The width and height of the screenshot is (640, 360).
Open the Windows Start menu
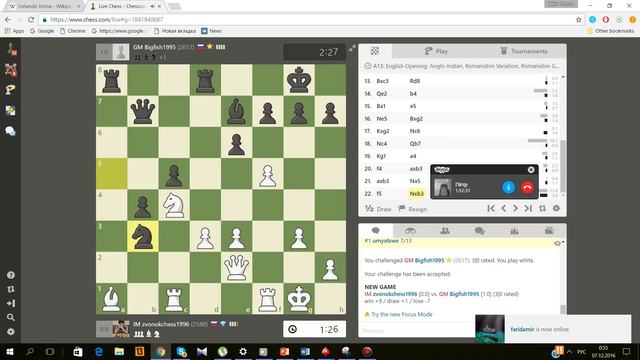pos(9,351)
